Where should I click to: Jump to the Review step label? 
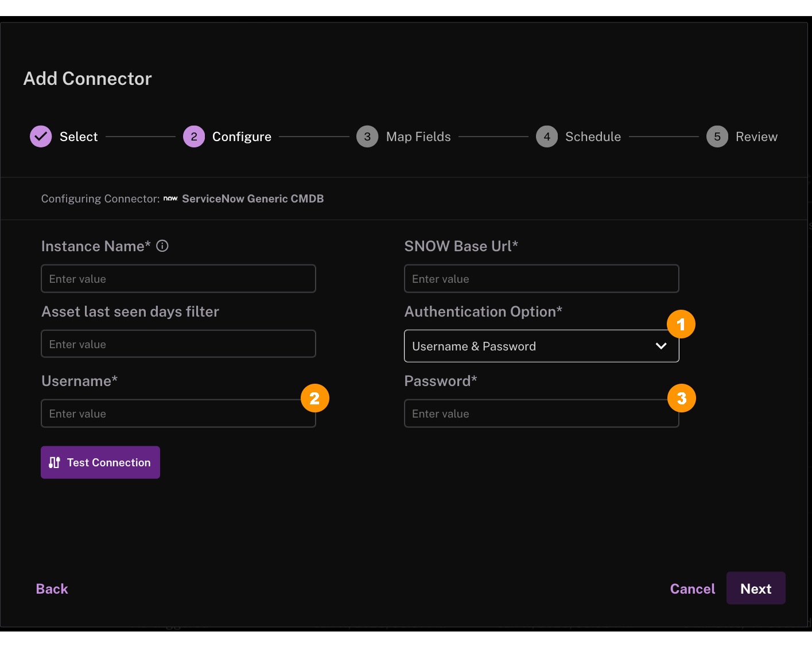(756, 137)
